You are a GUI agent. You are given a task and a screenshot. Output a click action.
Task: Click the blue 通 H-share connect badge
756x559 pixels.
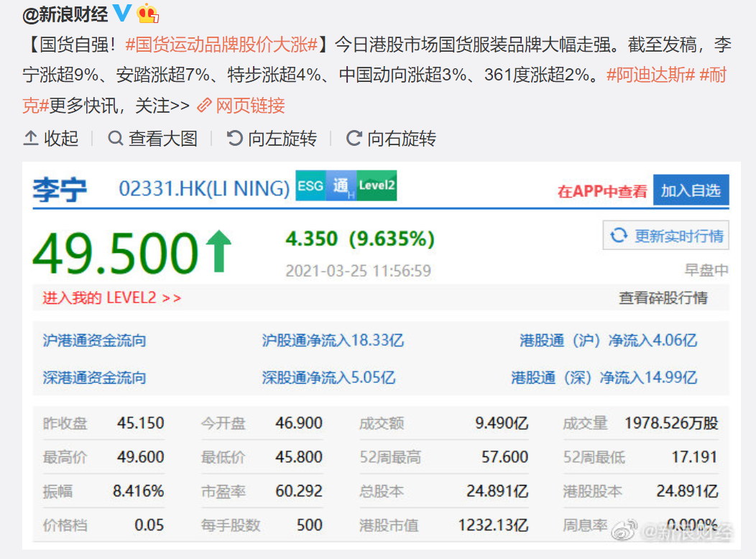click(x=341, y=185)
